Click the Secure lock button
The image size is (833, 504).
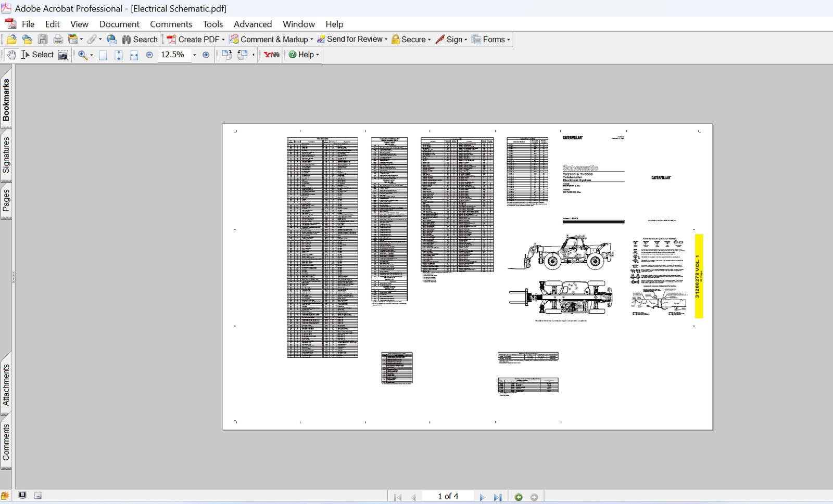pyautogui.click(x=408, y=40)
